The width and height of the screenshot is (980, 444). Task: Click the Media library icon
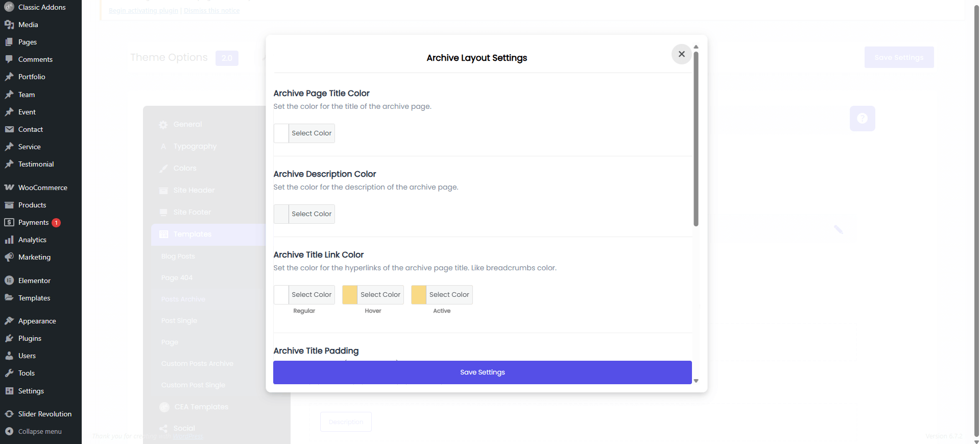pos(9,25)
